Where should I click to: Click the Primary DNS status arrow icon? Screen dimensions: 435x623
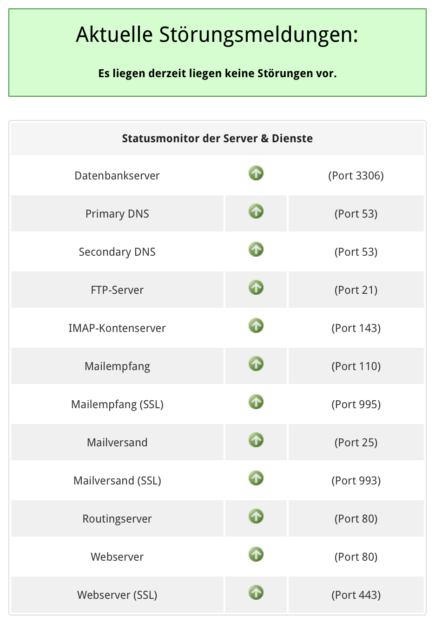click(256, 211)
